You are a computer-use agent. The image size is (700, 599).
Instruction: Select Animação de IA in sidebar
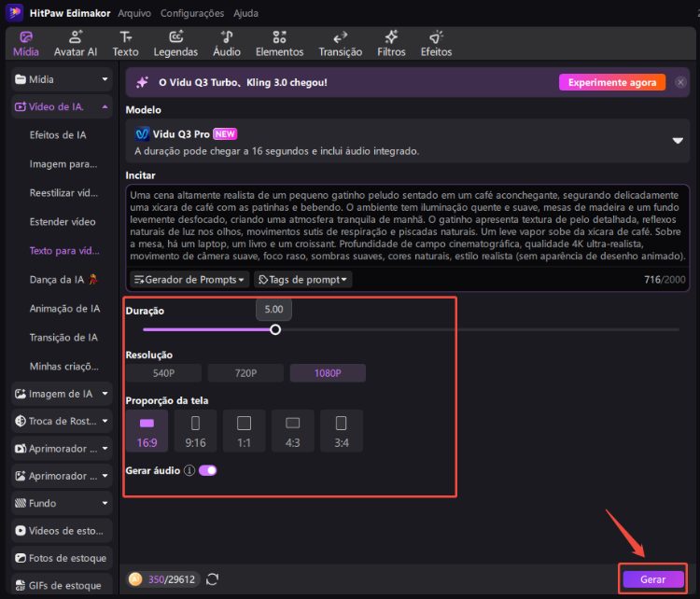click(64, 309)
